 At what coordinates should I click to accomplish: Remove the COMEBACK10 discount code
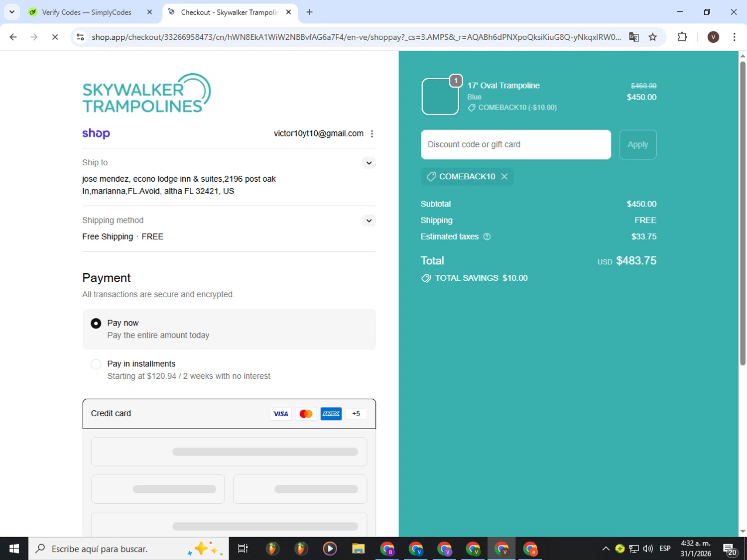(x=504, y=177)
